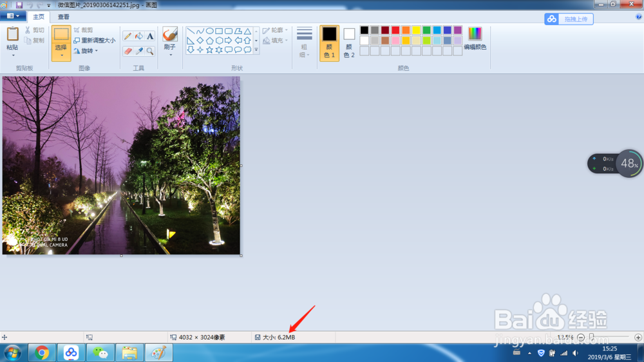644x362 pixels.
Task: Choose the Triangle shape
Action: click(247, 31)
